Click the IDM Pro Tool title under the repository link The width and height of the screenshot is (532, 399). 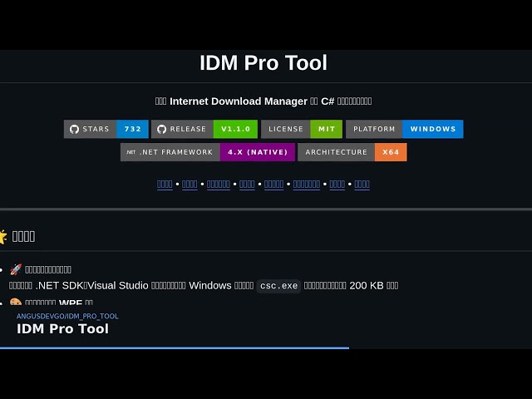(63, 329)
